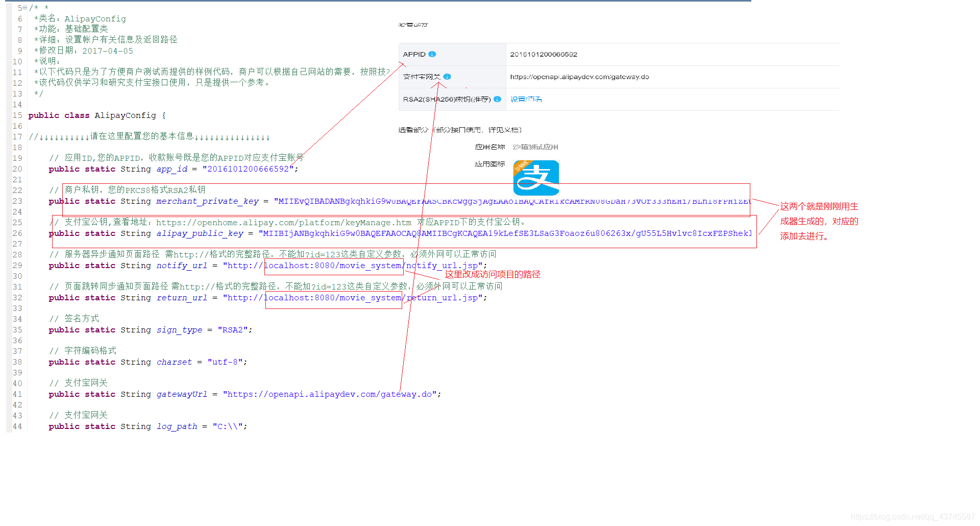Viewport: 980px width, 526px height.
Task: Click the "C:\\" log path string
Action: coord(228,426)
